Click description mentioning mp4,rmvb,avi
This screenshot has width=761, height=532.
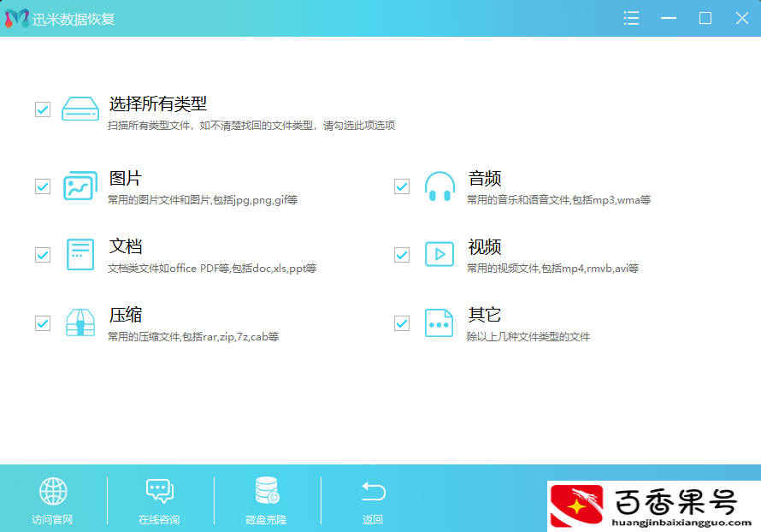(552, 269)
